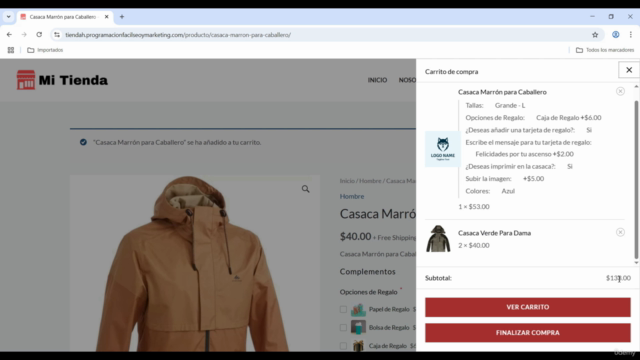The height and width of the screenshot is (360, 640).
Task: Remove Casaca Verde Para Dama from cart
Action: point(620,232)
